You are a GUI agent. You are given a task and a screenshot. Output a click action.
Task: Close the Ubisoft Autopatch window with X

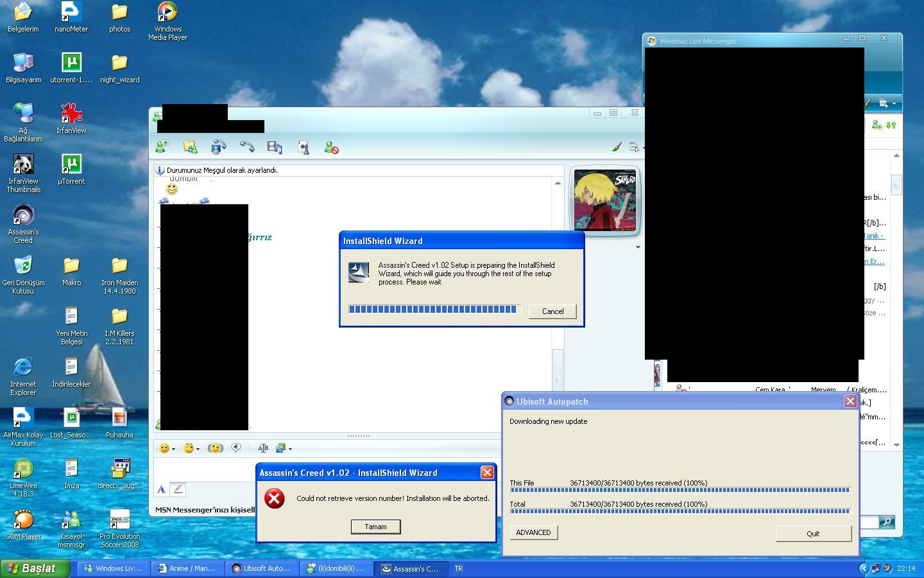[x=850, y=401]
